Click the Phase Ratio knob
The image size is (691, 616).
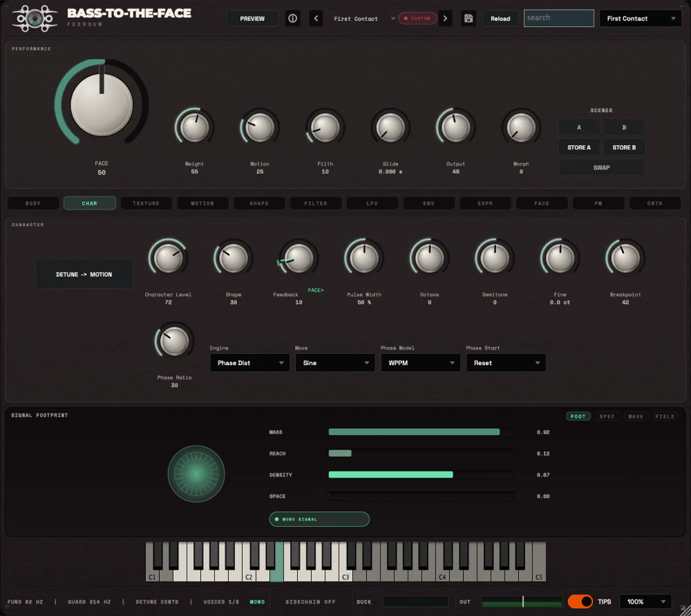click(x=174, y=341)
